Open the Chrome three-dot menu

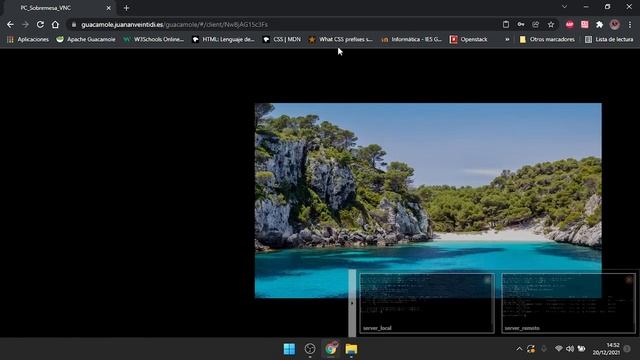[x=630, y=24]
